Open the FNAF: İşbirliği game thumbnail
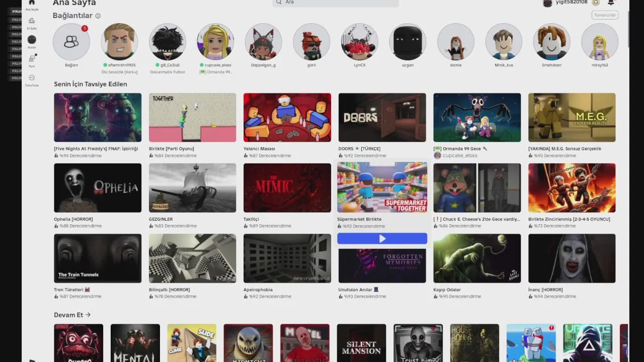The image size is (644, 362). click(x=98, y=118)
